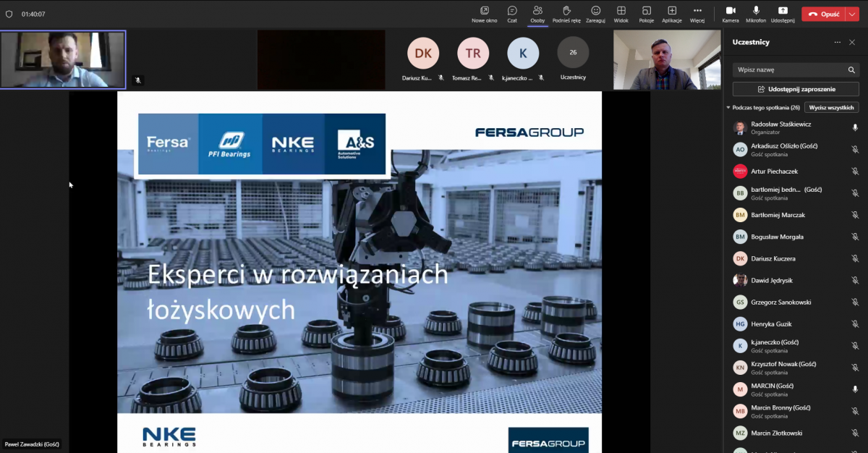
Task: Open the Widok view options
Action: point(621,14)
